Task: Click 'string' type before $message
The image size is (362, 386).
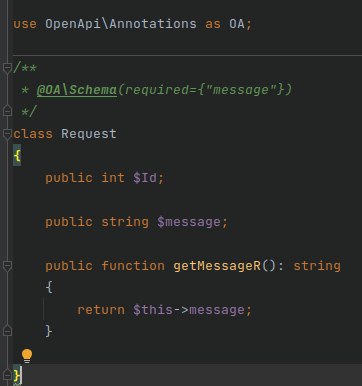Action: point(125,222)
